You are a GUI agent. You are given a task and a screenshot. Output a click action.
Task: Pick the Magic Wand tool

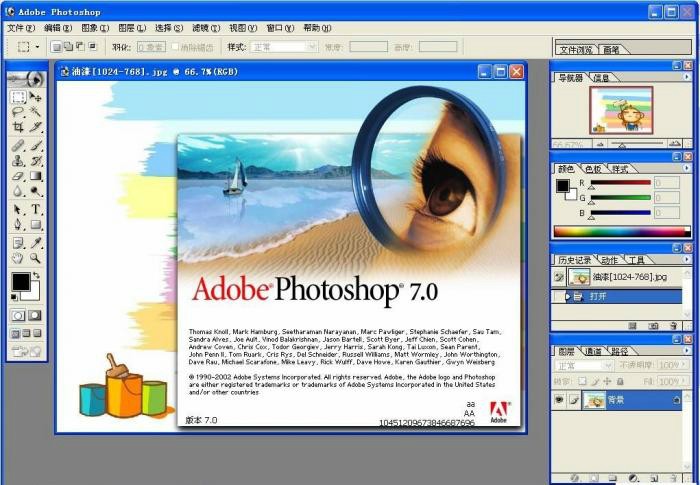point(36,113)
